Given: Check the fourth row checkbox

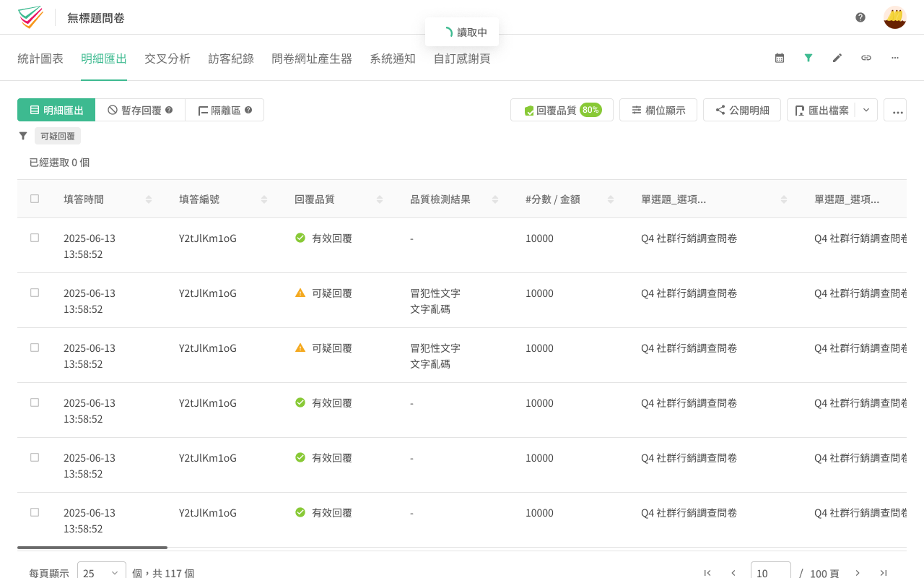Looking at the screenshot, I should [35, 402].
